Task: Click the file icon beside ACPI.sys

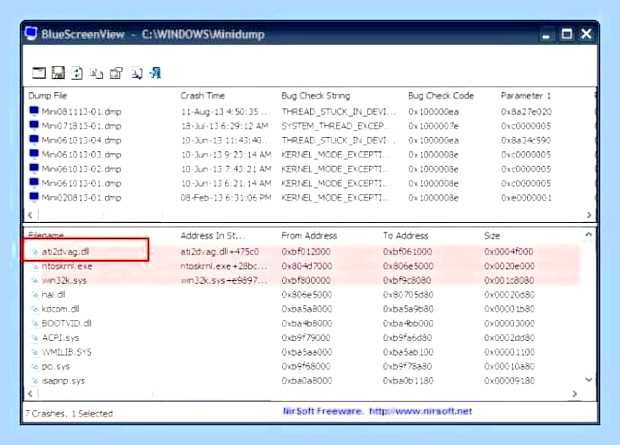Action: (x=35, y=338)
